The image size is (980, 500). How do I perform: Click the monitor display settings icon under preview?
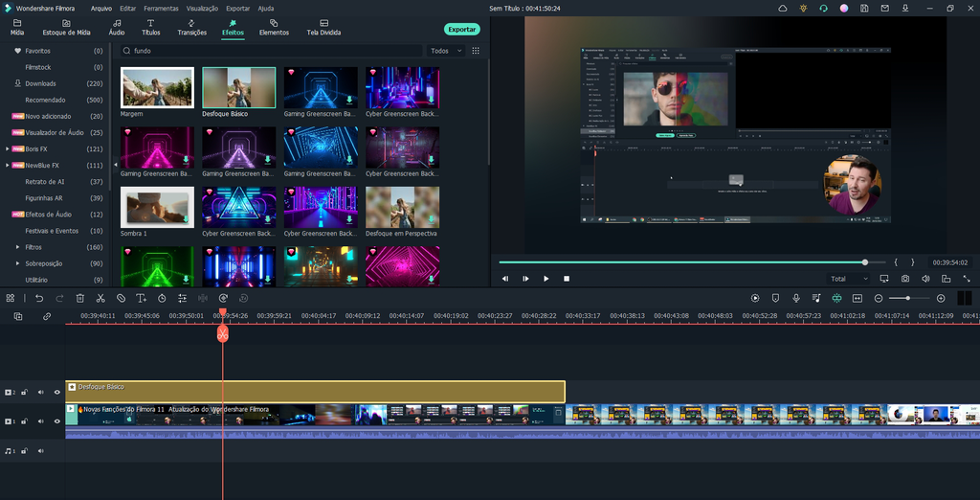[884, 279]
